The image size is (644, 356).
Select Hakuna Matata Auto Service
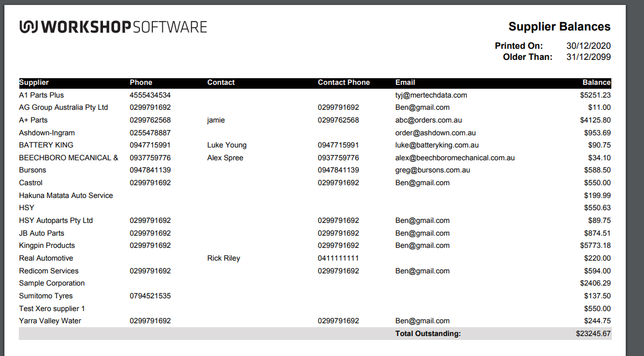pos(66,196)
